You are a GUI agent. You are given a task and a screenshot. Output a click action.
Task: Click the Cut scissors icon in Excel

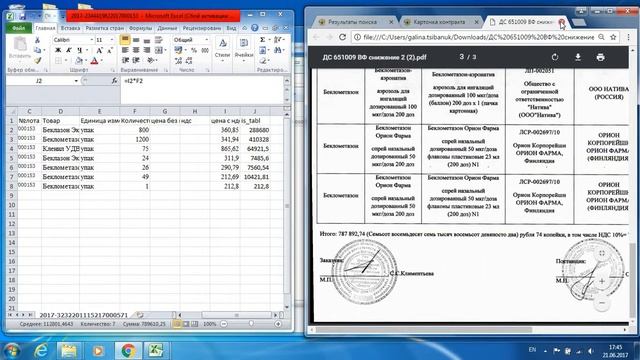click(37, 40)
